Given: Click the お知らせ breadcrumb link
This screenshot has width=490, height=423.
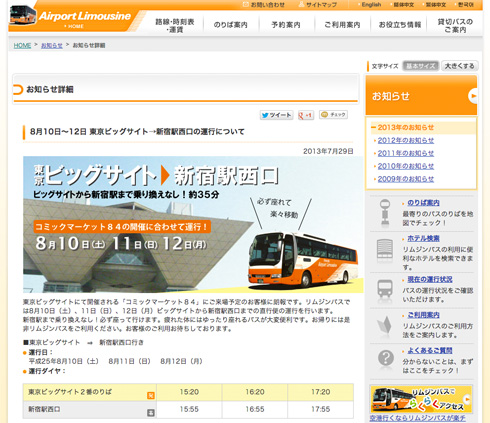Looking at the screenshot, I should [52, 45].
